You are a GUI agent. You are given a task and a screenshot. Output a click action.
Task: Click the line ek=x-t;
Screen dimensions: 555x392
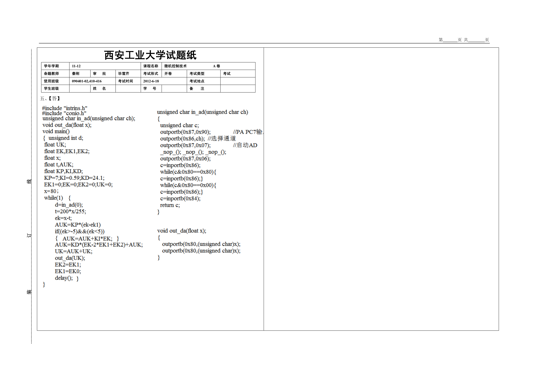click(63, 218)
